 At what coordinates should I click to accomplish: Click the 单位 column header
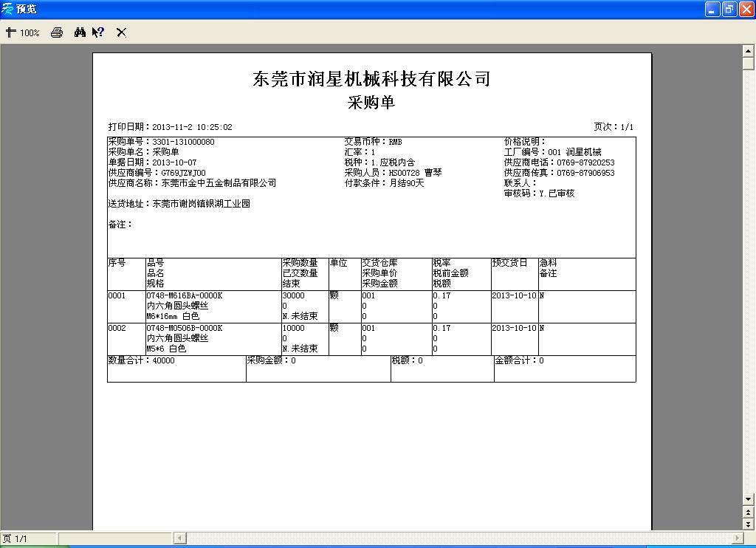coord(338,263)
